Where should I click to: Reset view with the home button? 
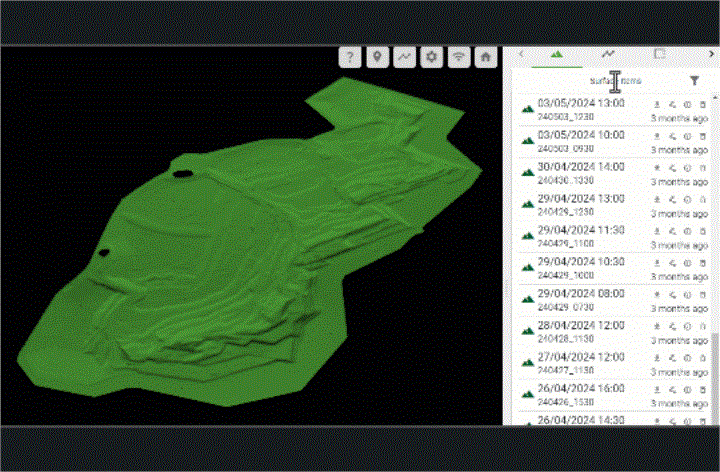[485, 57]
